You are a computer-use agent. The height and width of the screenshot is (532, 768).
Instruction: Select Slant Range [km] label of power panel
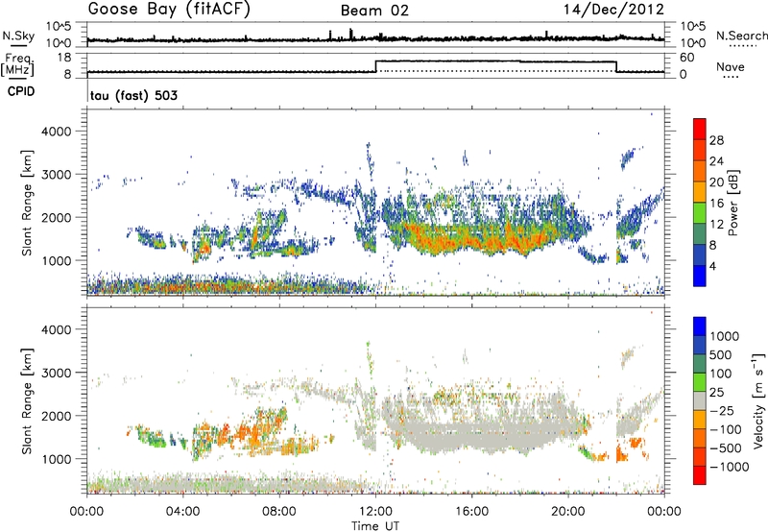pyautogui.click(x=27, y=203)
